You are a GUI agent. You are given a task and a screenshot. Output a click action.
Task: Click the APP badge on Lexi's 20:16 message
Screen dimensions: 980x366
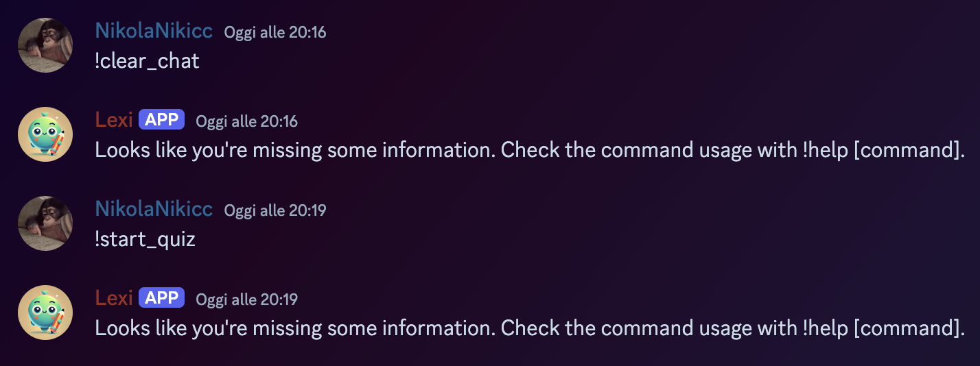pyautogui.click(x=161, y=120)
